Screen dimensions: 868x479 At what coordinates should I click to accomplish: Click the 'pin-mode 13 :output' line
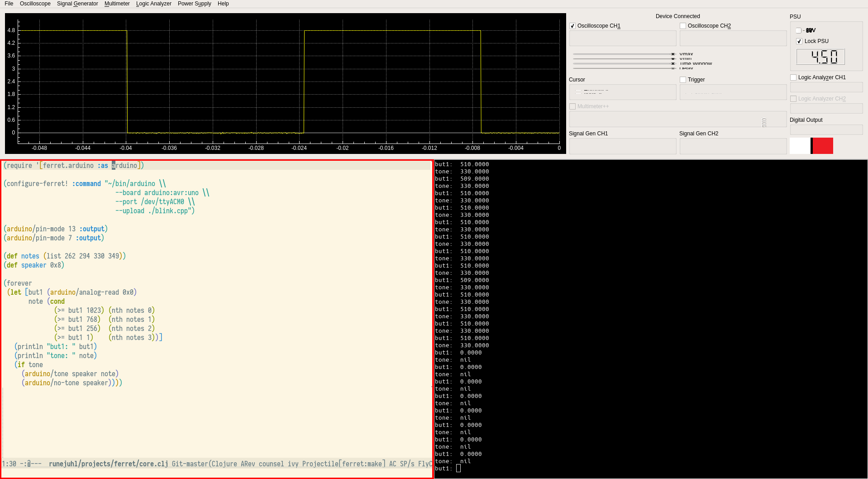(x=56, y=229)
